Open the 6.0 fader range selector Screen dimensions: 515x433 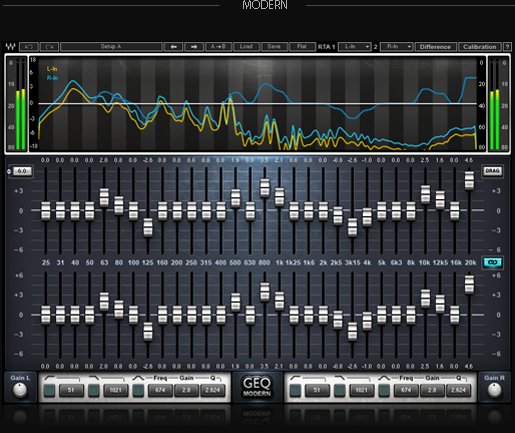pos(21,171)
